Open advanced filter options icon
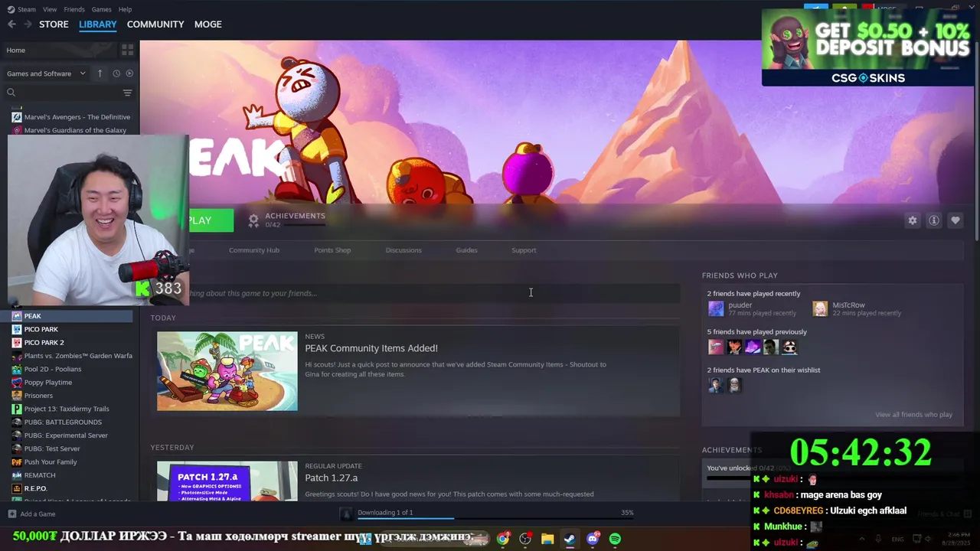The height and width of the screenshot is (551, 980). click(127, 93)
